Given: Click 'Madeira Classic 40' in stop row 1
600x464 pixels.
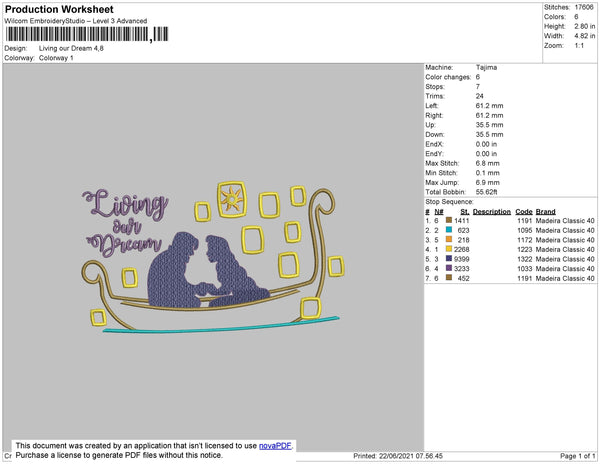Looking at the screenshot, I should pos(565,221).
